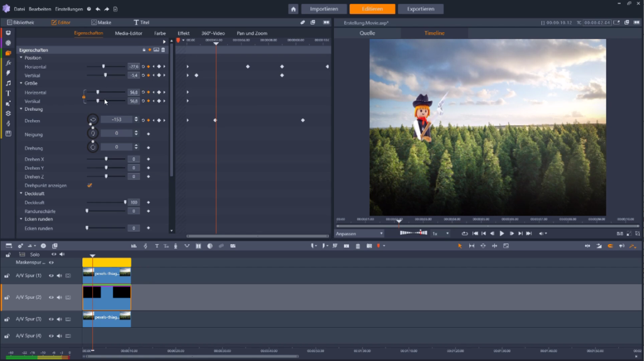
Task: Jump to end of preview playback
Action: 529,234
